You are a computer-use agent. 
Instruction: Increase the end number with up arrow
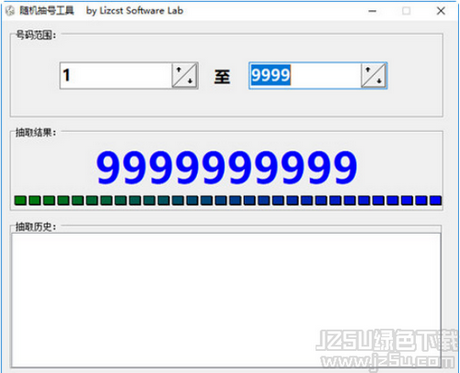coord(368,70)
